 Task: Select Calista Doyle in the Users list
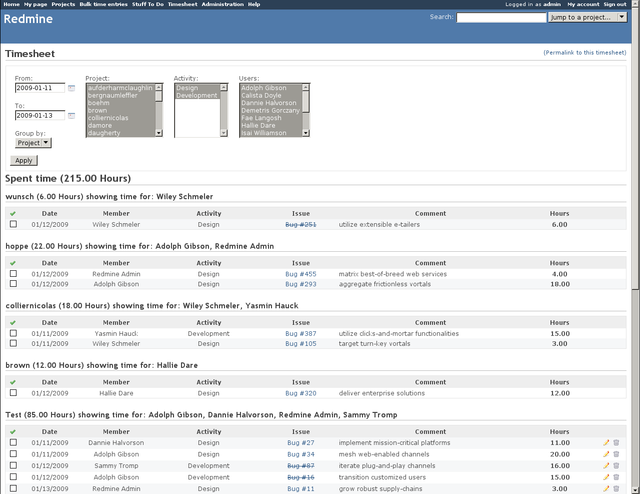271,96
